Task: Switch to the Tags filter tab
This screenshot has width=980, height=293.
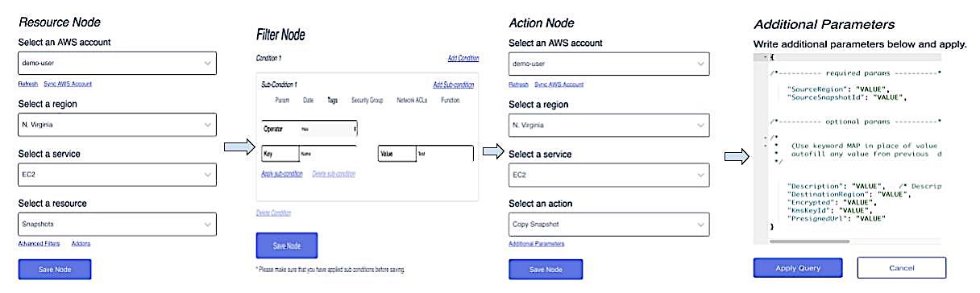Action: tap(332, 101)
